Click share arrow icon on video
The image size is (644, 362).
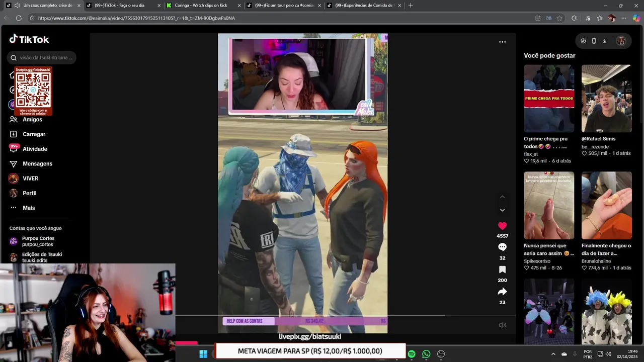coord(502,292)
